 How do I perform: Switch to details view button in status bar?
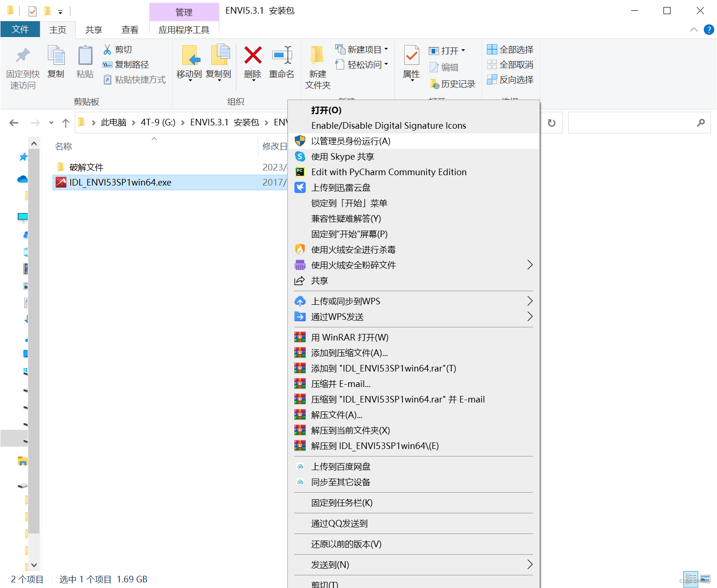(691, 579)
